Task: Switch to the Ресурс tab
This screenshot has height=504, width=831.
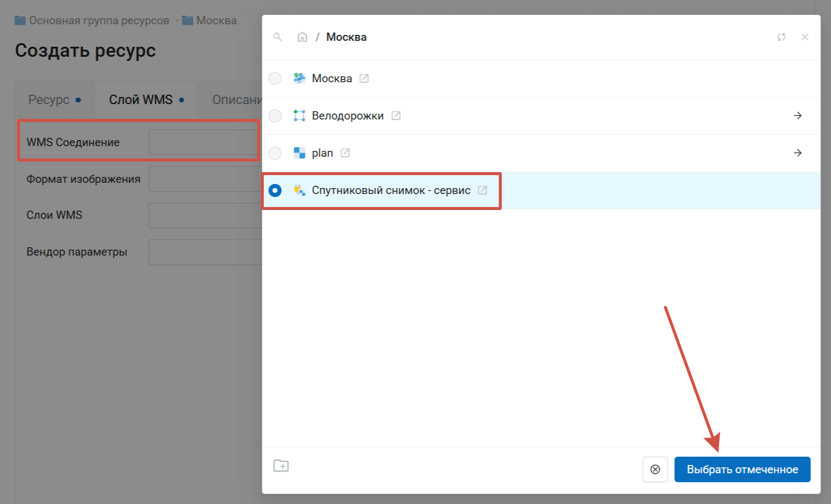Action: pyautogui.click(x=54, y=100)
